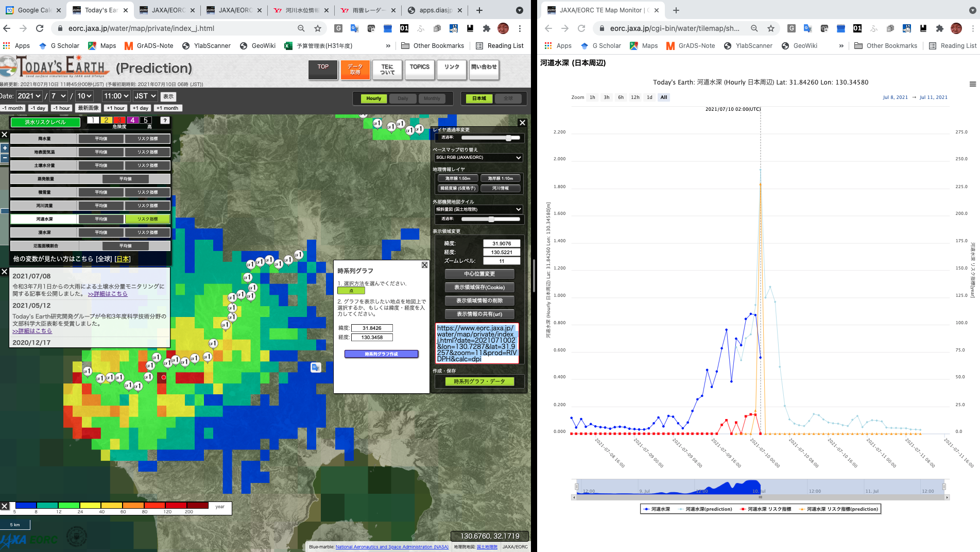Open the day dropdown showing 10
Image resolution: width=980 pixels, height=552 pixels.
click(84, 96)
